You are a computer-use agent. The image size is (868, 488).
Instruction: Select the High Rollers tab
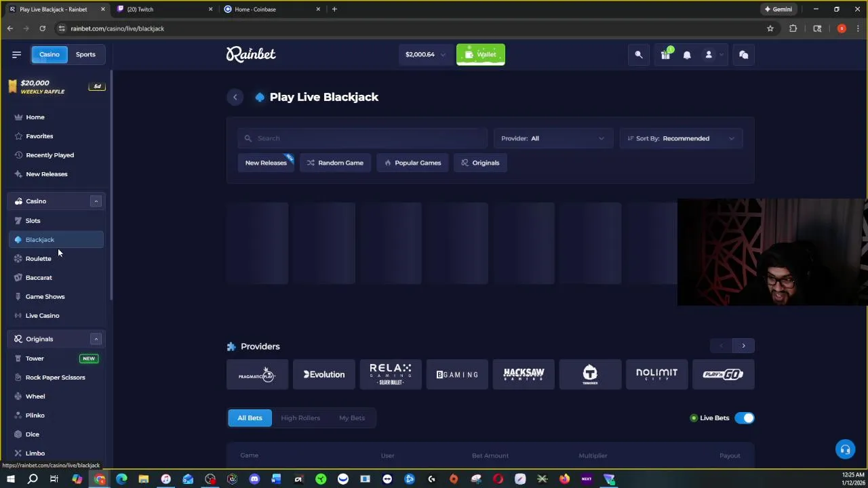[x=300, y=418]
